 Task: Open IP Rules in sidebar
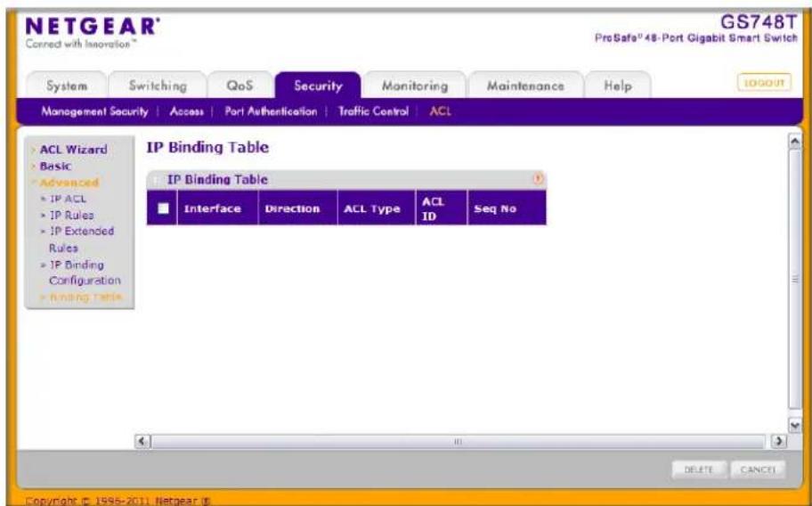71,215
